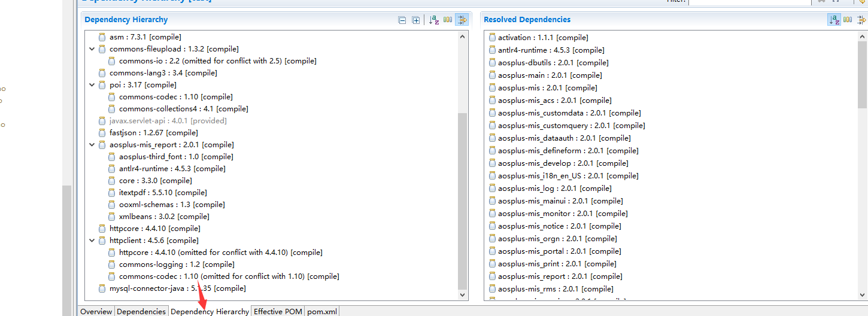Click jar icon beside ooxml-schemas : 1.3
Viewport: 868px width, 316px height.
(x=111, y=205)
